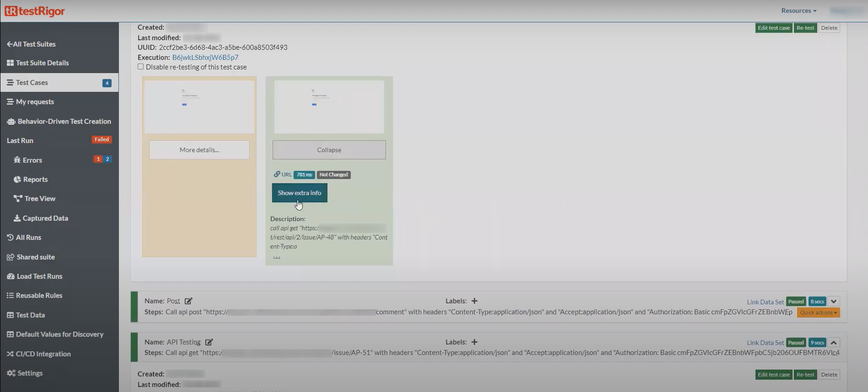Add a label with plus icon on API Testing
The image size is (868, 392).
tap(474, 342)
